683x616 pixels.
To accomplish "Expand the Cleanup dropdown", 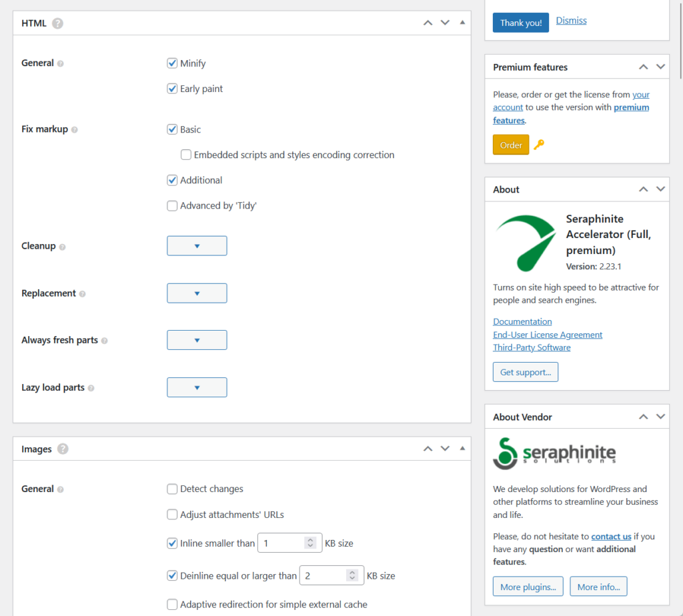I will pos(197,246).
